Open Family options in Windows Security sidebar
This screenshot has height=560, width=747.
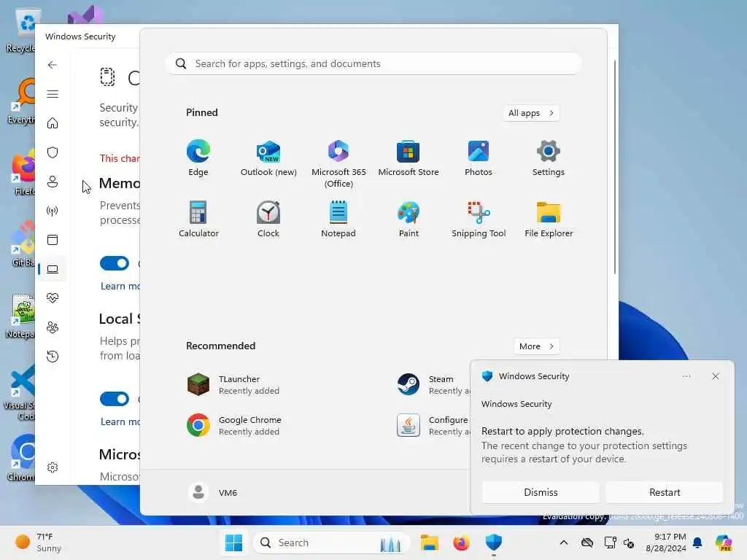(x=53, y=327)
